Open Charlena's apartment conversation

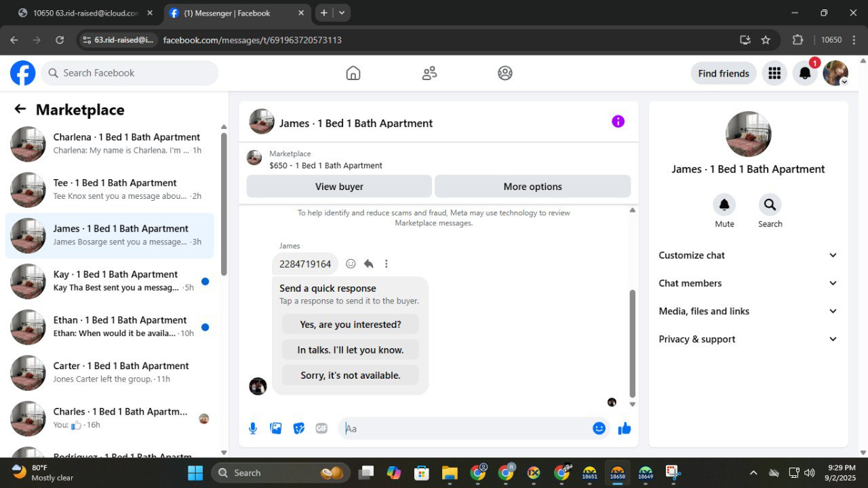(109, 144)
